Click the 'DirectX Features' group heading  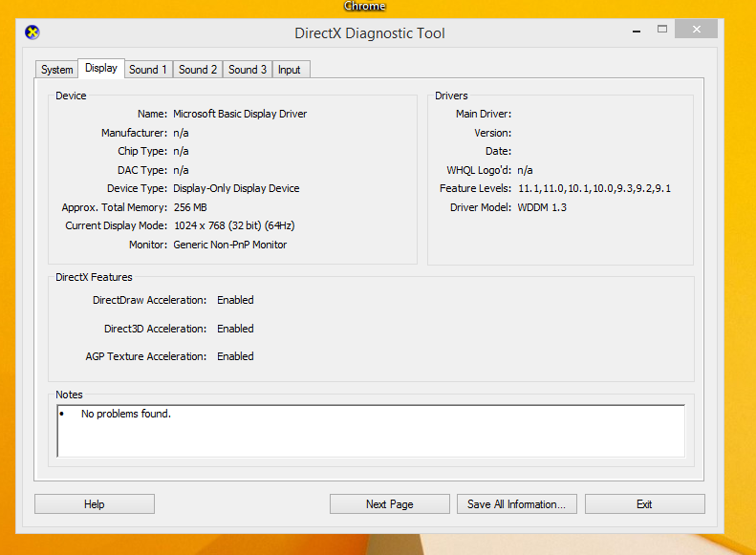click(x=94, y=277)
